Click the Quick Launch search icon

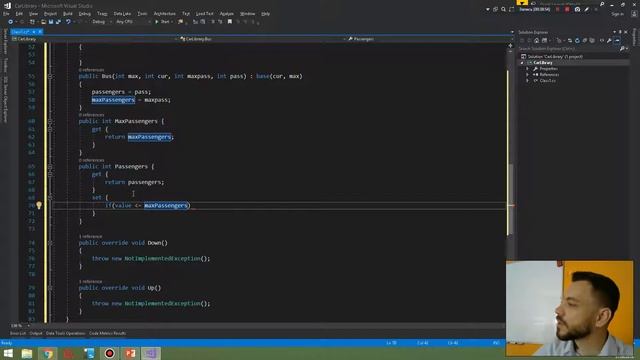click(602, 4)
